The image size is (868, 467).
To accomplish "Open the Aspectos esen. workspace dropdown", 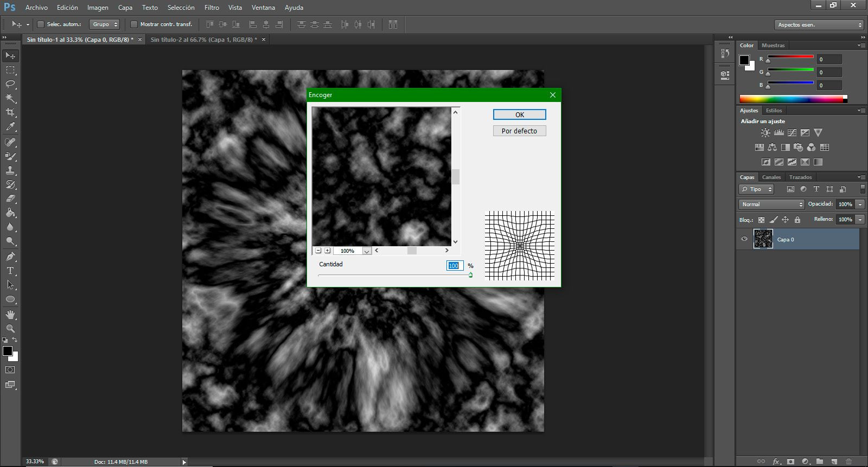I will [819, 25].
